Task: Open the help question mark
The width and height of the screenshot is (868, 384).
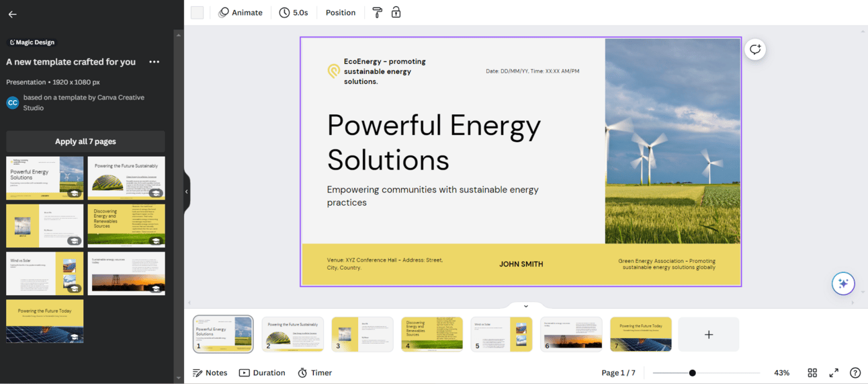Action: (x=855, y=373)
